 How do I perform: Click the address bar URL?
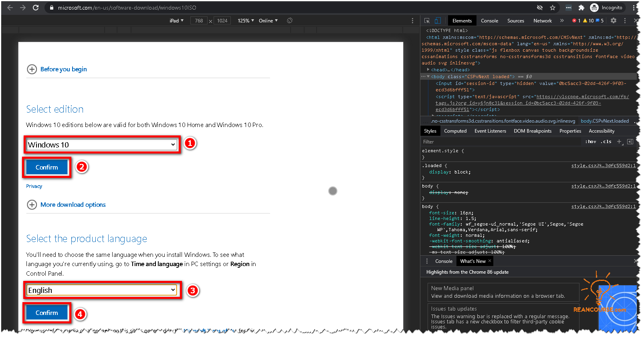[127, 8]
